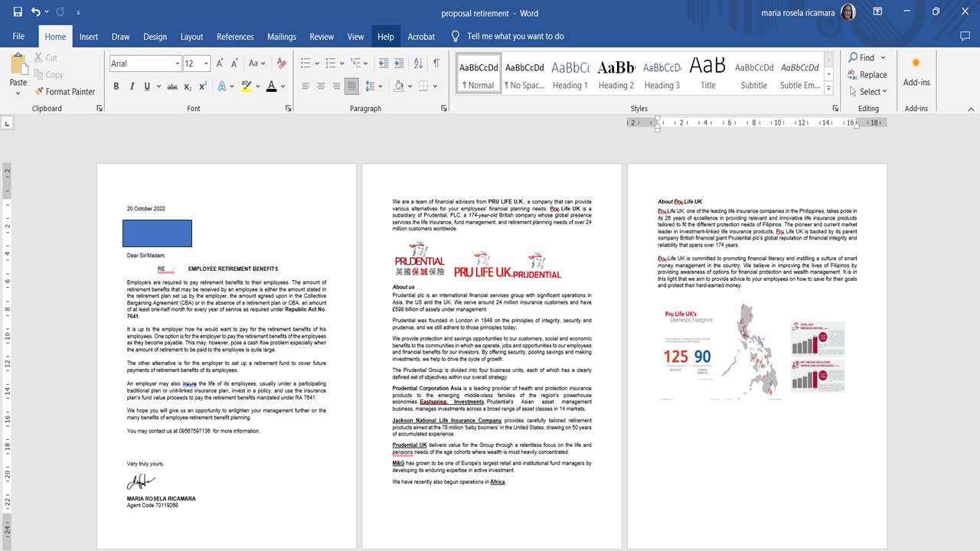This screenshot has height=551, width=980.
Task: Toggle Show/Hide paragraph marks
Action: [x=436, y=64]
